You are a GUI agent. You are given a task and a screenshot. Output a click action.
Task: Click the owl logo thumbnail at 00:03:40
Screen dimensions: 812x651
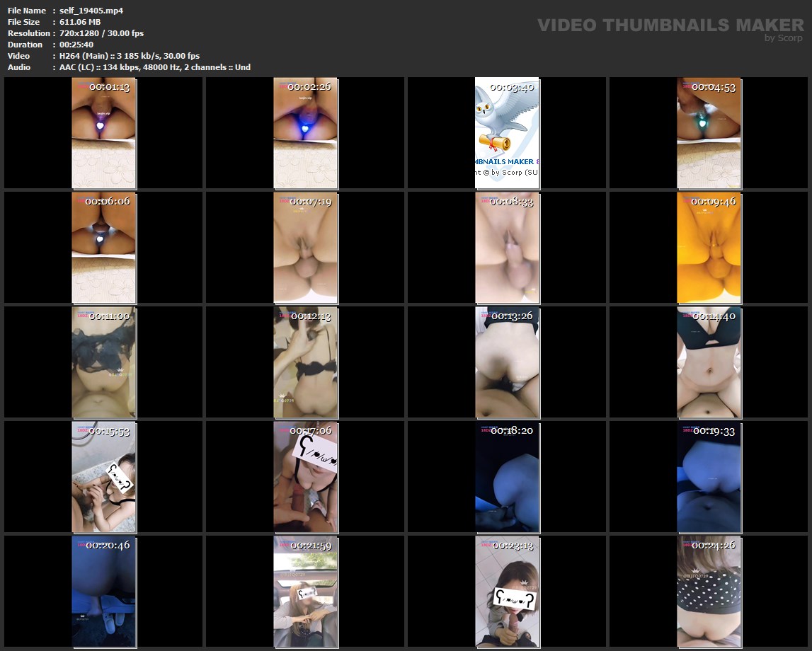click(507, 133)
